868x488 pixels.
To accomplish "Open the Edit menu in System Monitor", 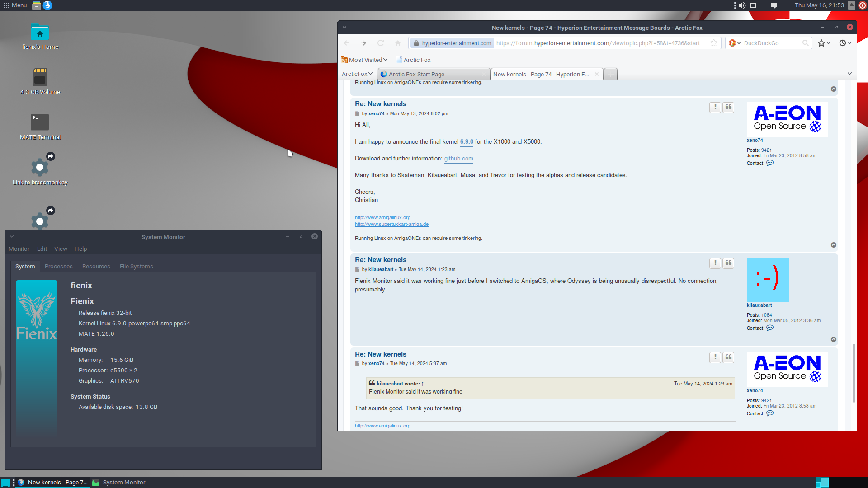I will 42,249.
